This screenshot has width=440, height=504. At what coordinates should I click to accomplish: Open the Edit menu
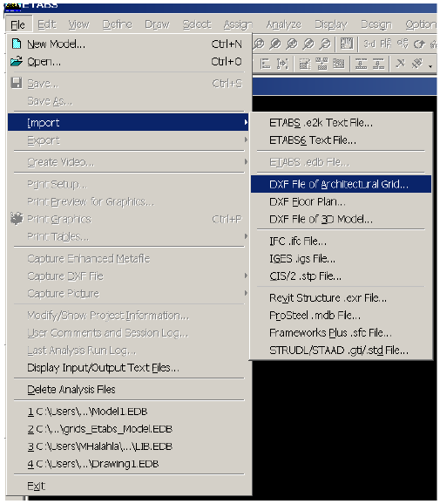coord(47,24)
